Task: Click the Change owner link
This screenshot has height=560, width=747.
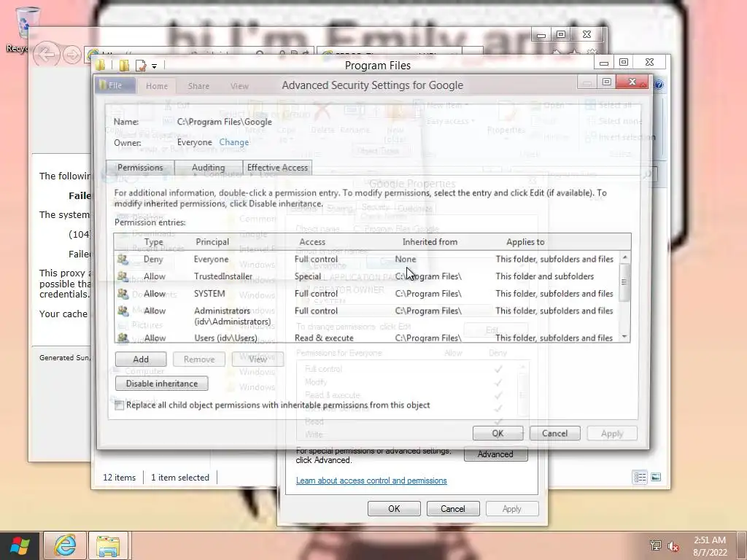Action: click(x=234, y=142)
